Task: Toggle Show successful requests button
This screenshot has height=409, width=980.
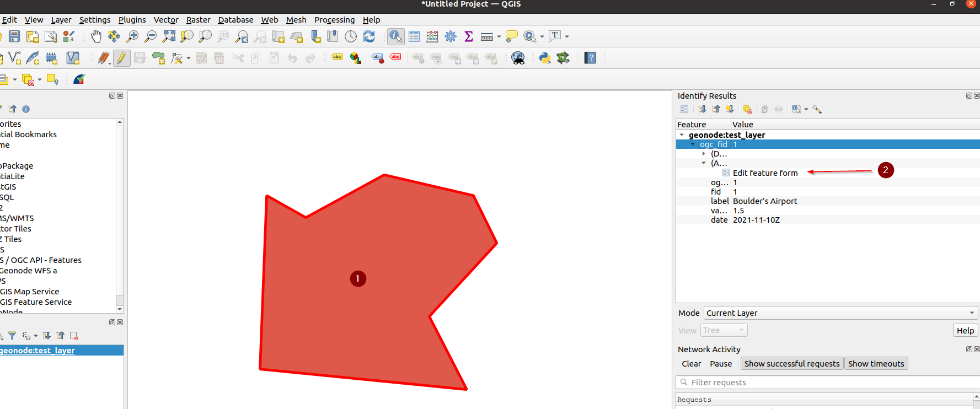Action: pyautogui.click(x=791, y=364)
